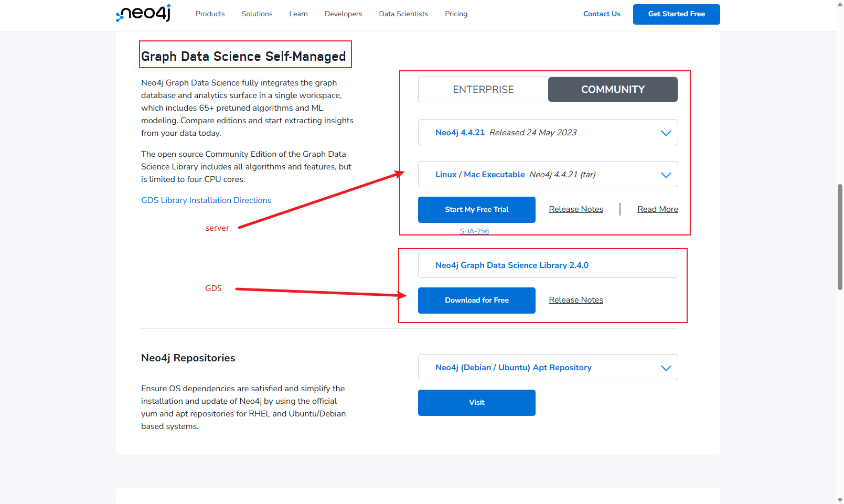Click the Graph Data Science Self-Managed heading
This screenshot has height=504, width=844.
[x=243, y=56]
